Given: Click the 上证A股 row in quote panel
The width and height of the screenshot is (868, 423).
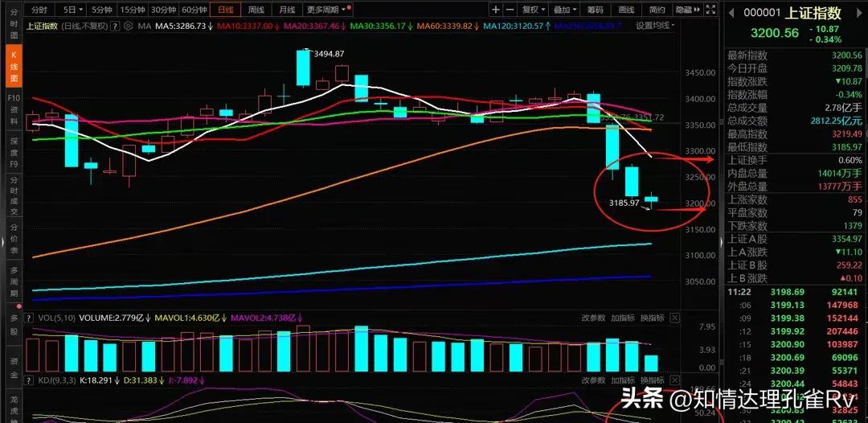Looking at the screenshot, I should coord(794,239).
